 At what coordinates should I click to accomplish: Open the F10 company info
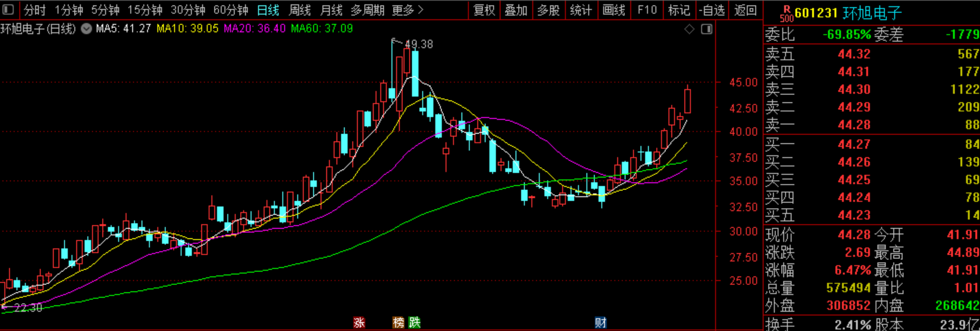(x=647, y=10)
